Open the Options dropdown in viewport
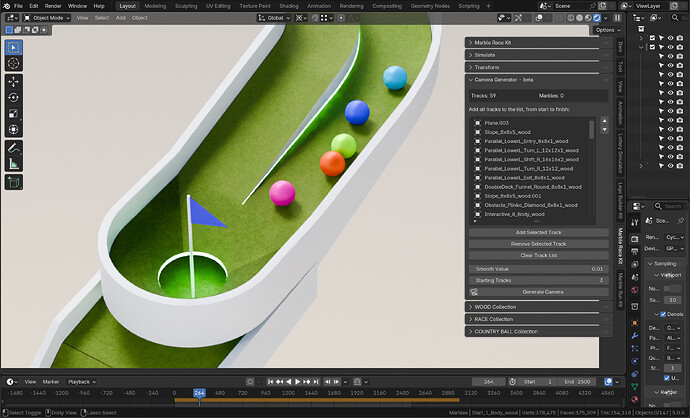The image size is (690, 418). coord(608,30)
